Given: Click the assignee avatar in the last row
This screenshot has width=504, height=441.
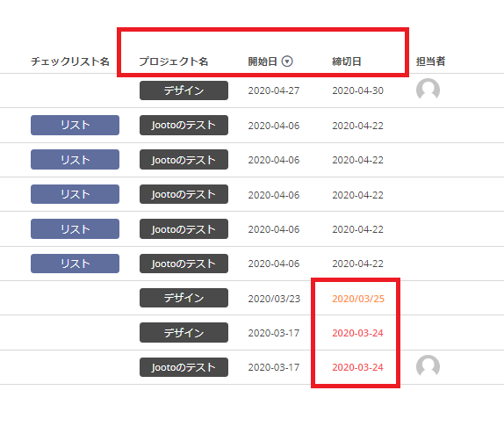Looking at the screenshot, I should 428,366.
